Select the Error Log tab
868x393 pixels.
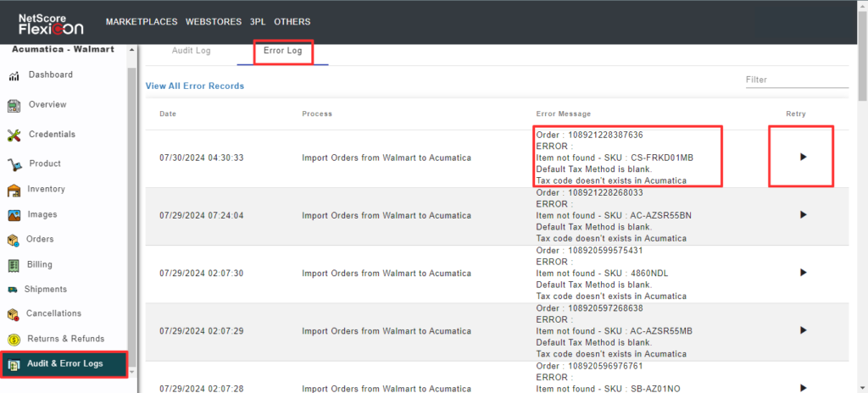283,52
